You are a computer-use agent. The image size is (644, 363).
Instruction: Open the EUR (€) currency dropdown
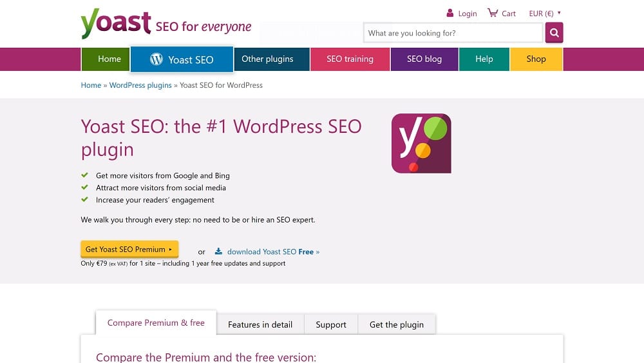tap(545, 14)
